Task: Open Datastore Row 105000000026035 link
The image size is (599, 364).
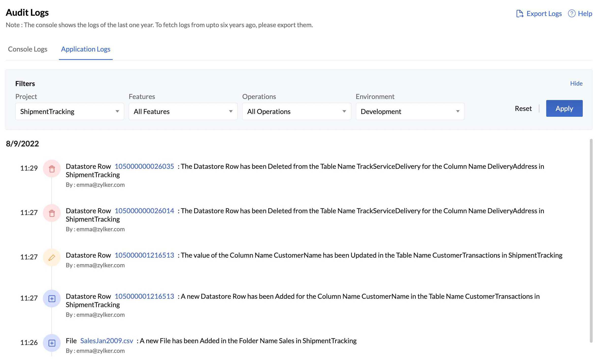Action: (x=144, y=166)
